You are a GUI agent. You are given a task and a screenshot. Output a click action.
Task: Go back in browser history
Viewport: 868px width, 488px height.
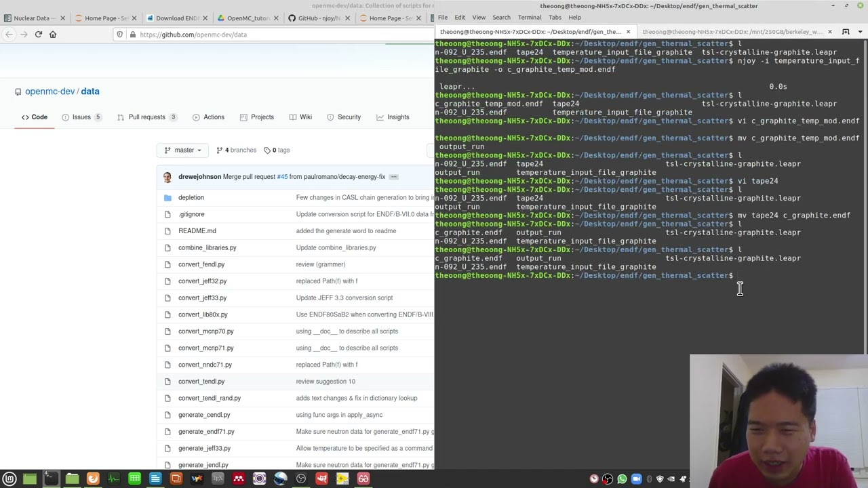coord(9,35)
